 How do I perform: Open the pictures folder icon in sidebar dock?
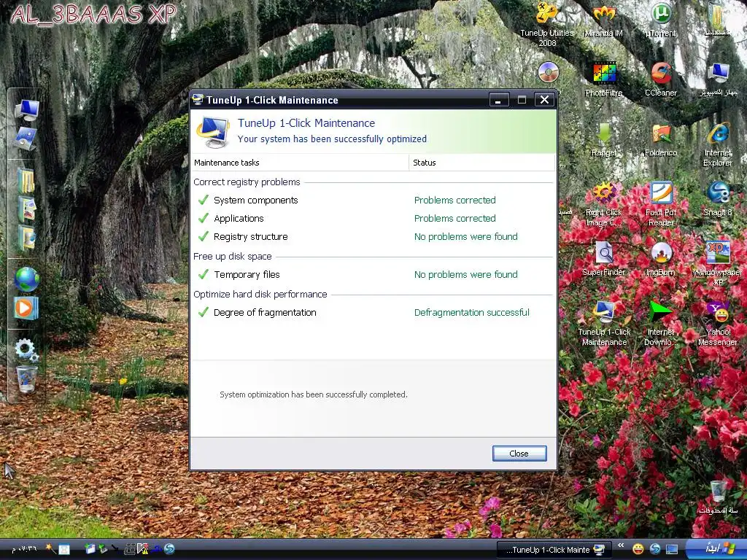26,209
